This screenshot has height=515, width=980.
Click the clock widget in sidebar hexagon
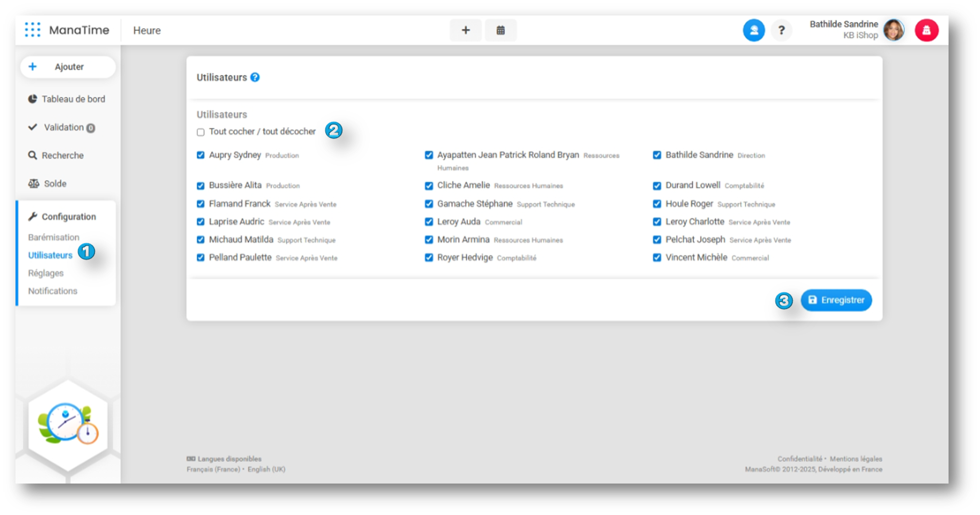[68, 424]
